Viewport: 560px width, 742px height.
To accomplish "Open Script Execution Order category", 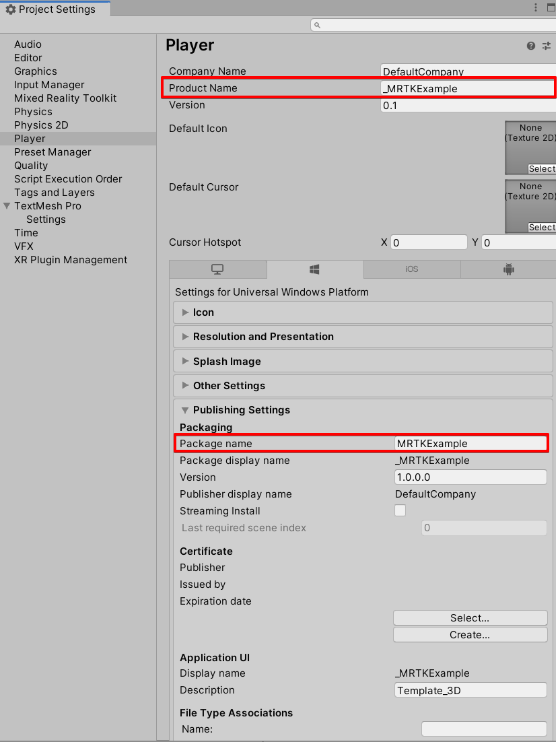I will [x=68, y=179].
